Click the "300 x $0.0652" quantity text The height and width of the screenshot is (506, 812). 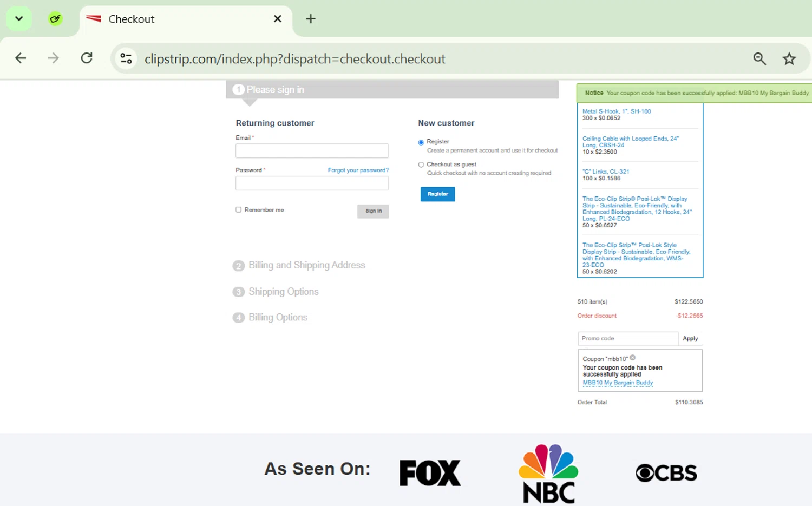[x=601, y=118]
